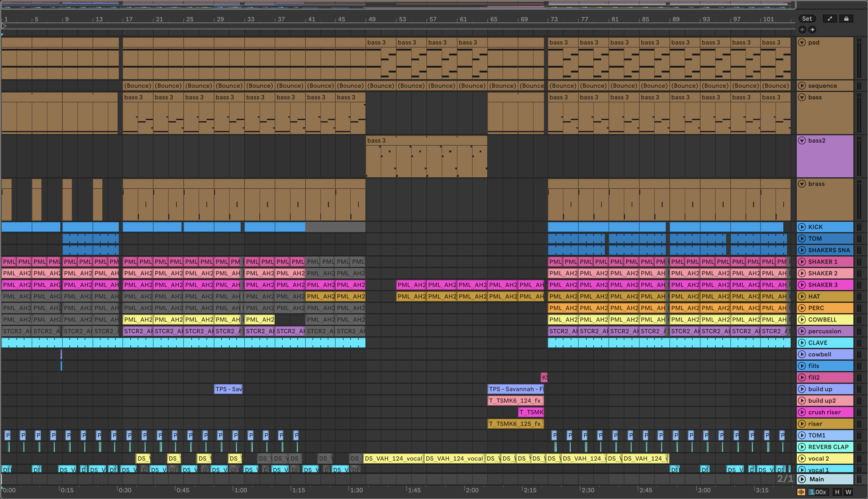
Task: Select the KS clip on fill2 track
Action: click(544, 377)
